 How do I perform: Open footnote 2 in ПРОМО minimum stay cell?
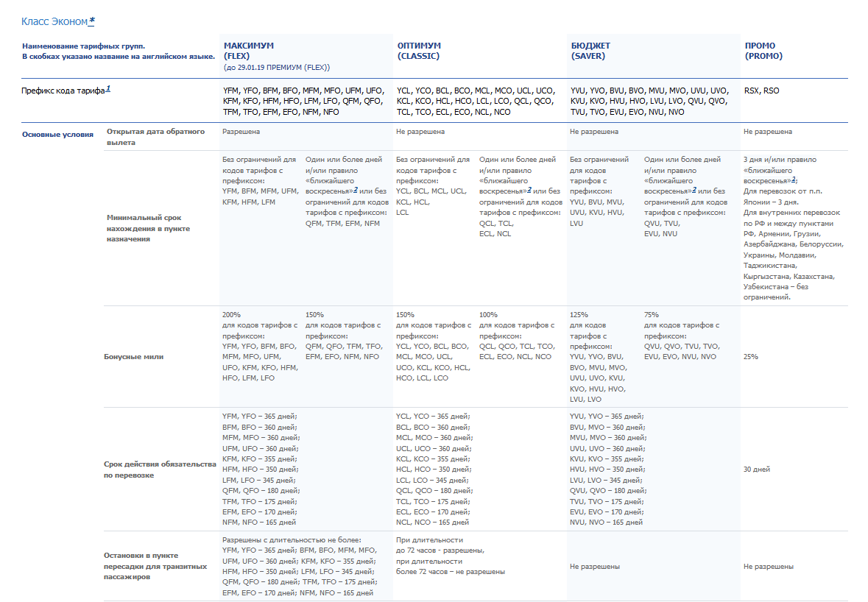[x=794, y=179]
